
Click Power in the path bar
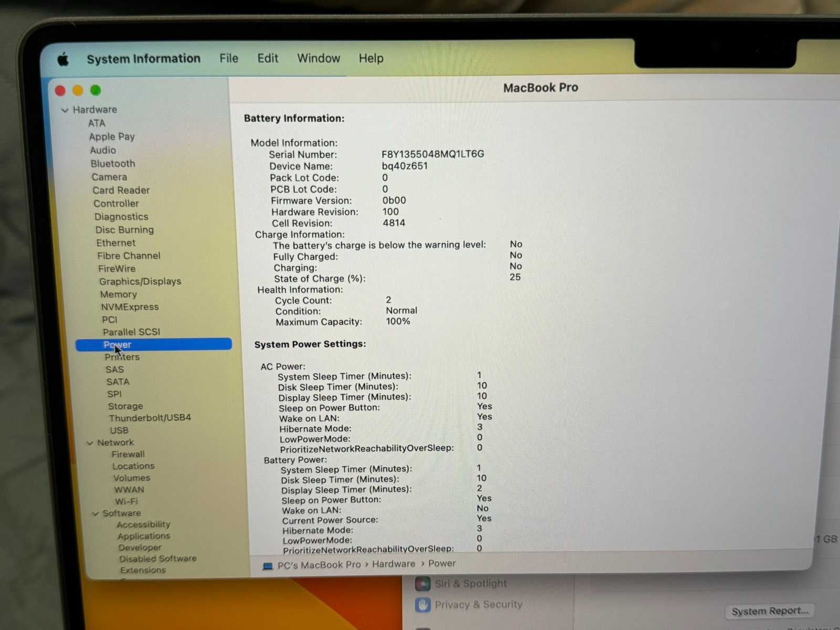pyautogui.click(x=442, y=563)
